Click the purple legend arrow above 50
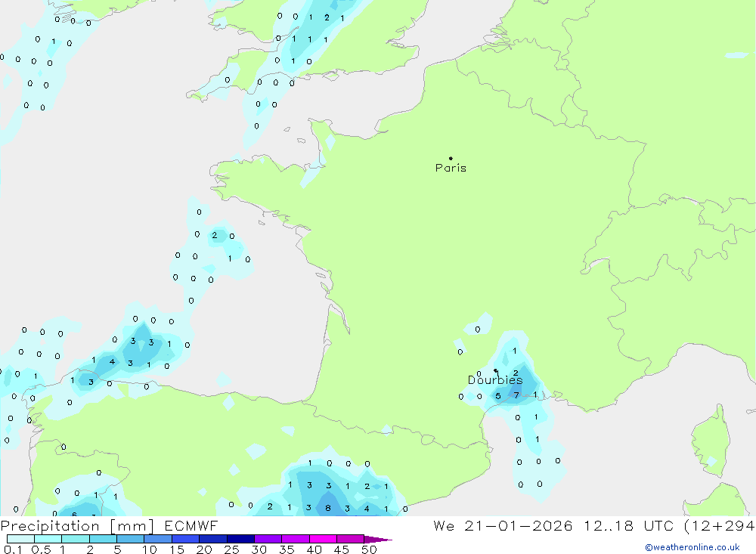756x554 pixels. click(x=377, y=540)
